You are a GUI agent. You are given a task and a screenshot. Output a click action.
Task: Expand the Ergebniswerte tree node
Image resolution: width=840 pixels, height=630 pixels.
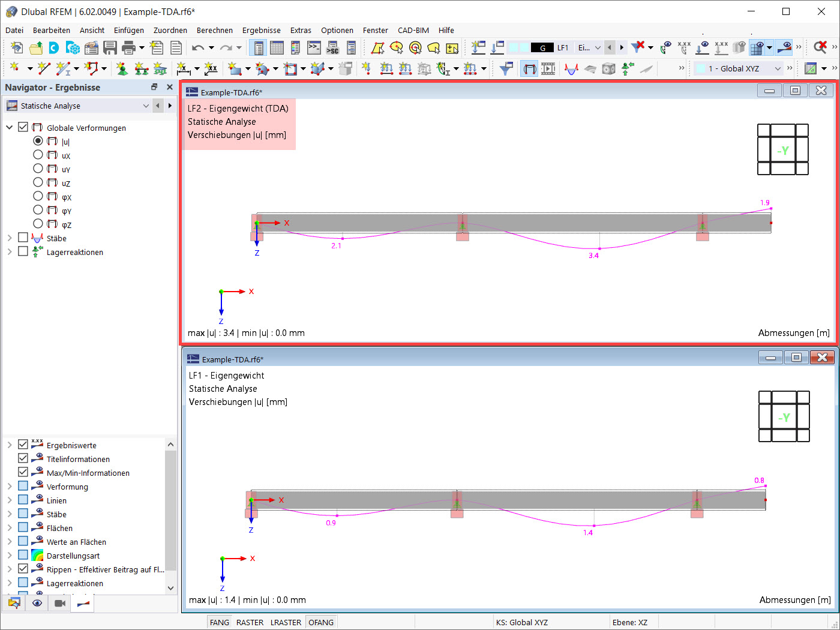point(10,445)
